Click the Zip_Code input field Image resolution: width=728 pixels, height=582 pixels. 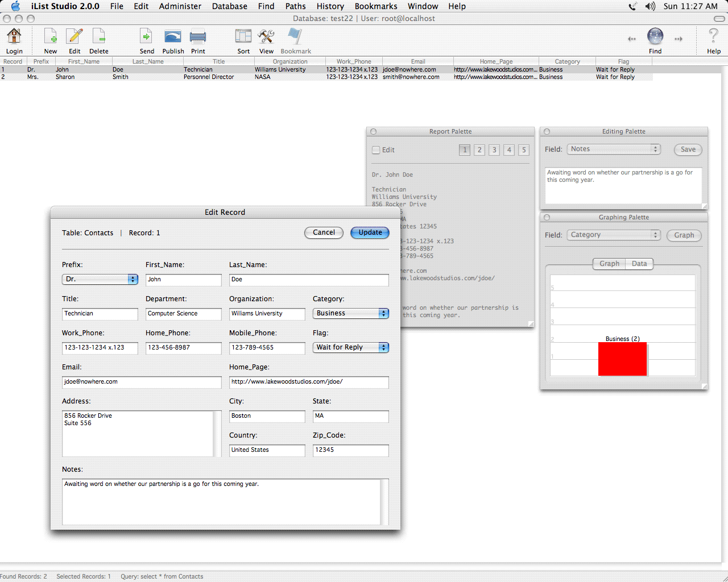pos(350,450)
